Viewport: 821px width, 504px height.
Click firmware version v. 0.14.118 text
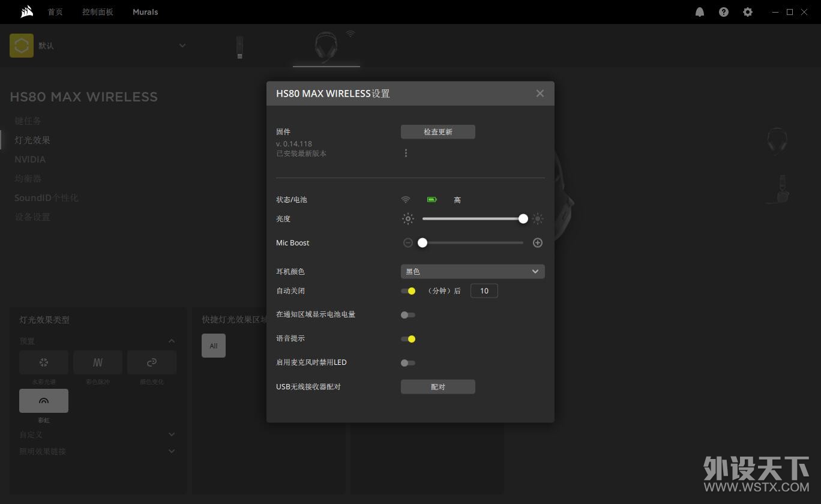pyautogui.click(x=294, y=144)
